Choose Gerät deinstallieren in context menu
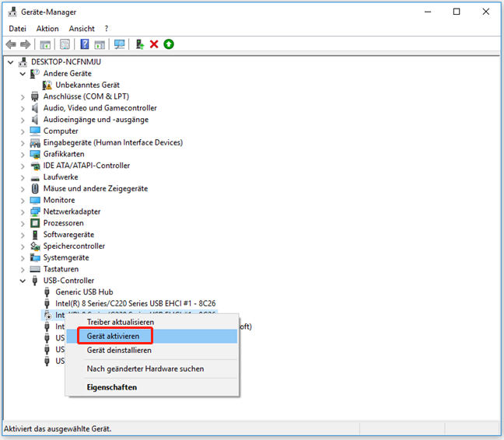The width and height of the screenshot is (504, 440). (152, 351)
